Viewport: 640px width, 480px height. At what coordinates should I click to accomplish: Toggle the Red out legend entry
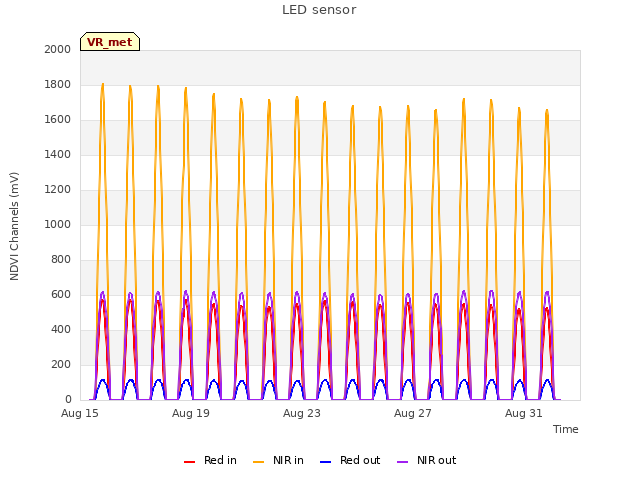point(350,460)
